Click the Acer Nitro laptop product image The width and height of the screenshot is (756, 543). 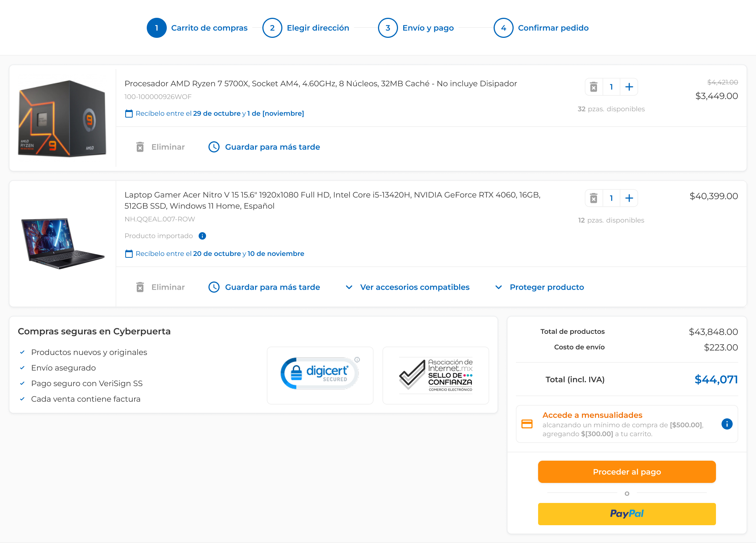62,243
